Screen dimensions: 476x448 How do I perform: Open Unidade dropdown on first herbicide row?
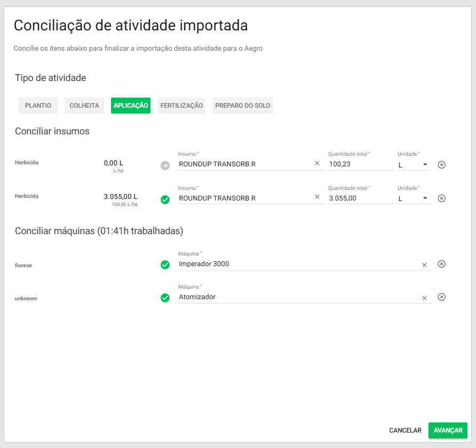click(x=414, y=165)
